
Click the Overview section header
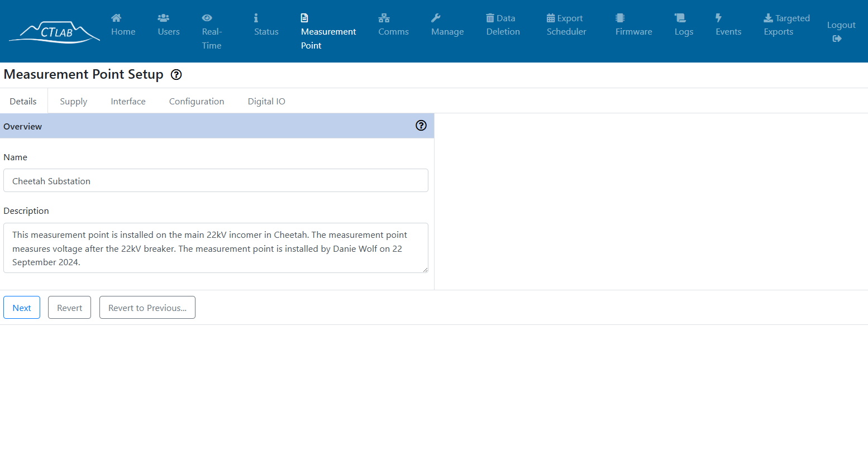point(217,126)
